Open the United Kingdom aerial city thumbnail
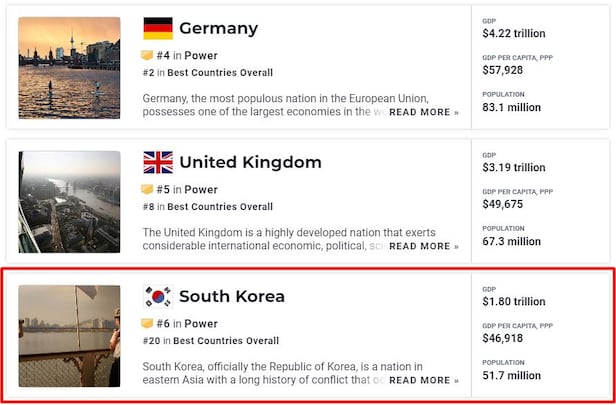 [69, 201]
